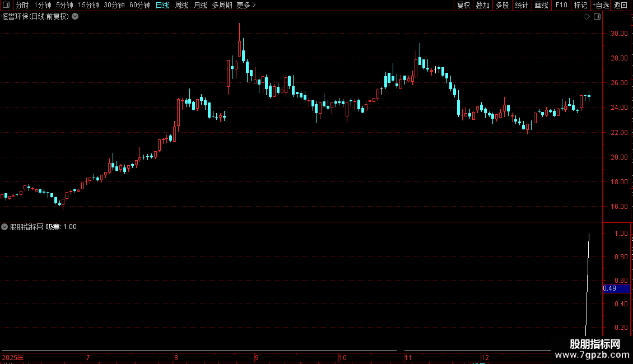Click the 24.00 price axis label
633x364 pixels.
tap(619, 108)
